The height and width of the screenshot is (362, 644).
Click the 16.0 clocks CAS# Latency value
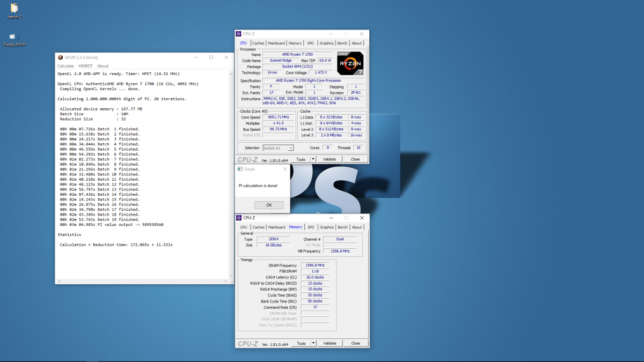pyautogui.click(x=315, y=277)
